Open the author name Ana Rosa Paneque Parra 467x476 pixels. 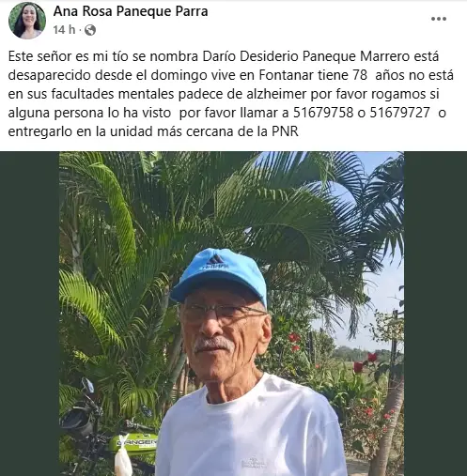pyautogui.click(x=131, y=11)
